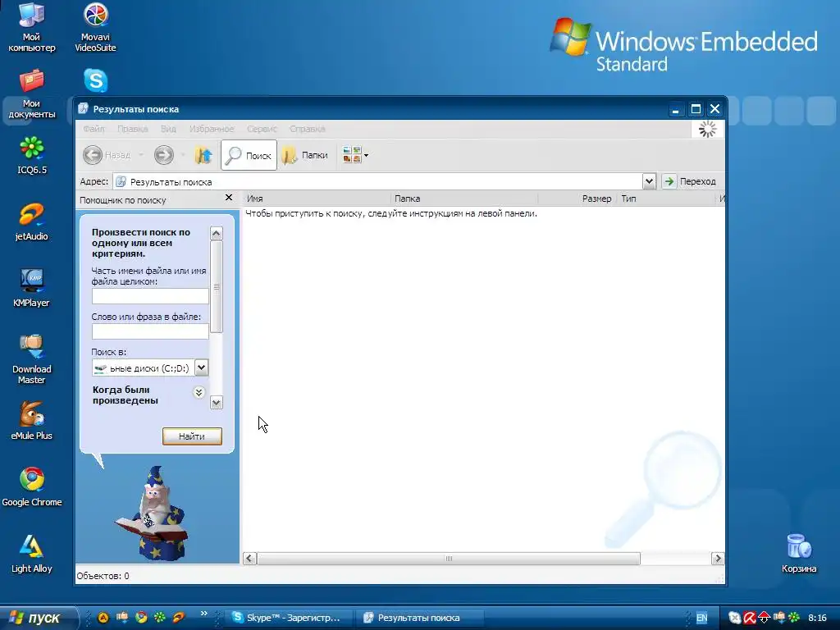
Task: Select the ICQ6.5 desktop icon
Action: (32, 155)
